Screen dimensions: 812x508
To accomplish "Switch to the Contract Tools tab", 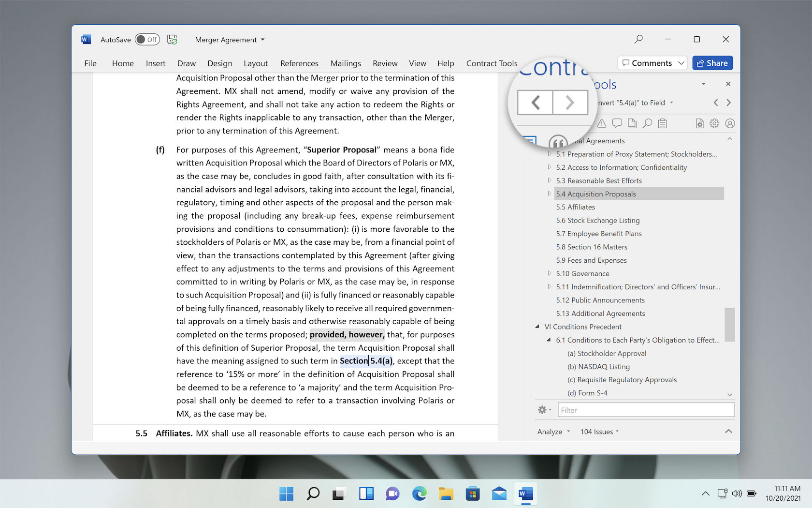I will (492, 63).
